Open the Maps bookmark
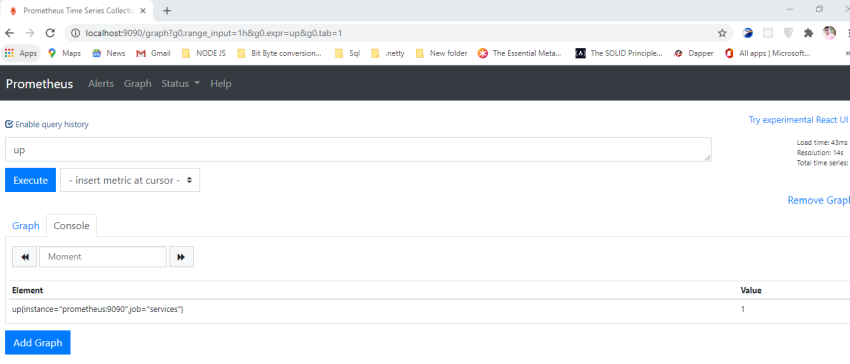The image size is (850, 364). (x=65, y=53)
